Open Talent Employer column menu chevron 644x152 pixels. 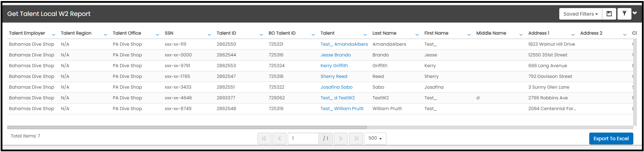click(53, 35)
